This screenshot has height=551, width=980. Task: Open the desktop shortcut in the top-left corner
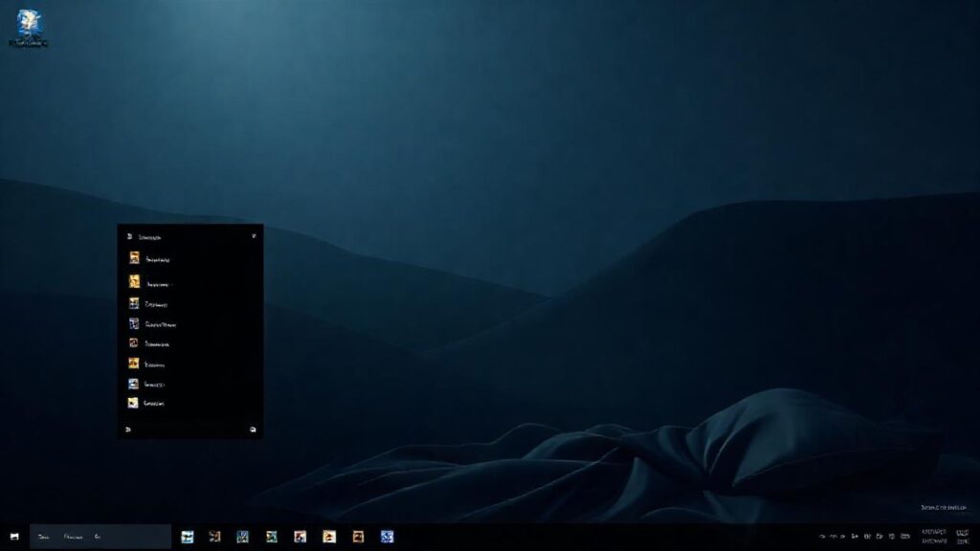[x=29, y=24]
